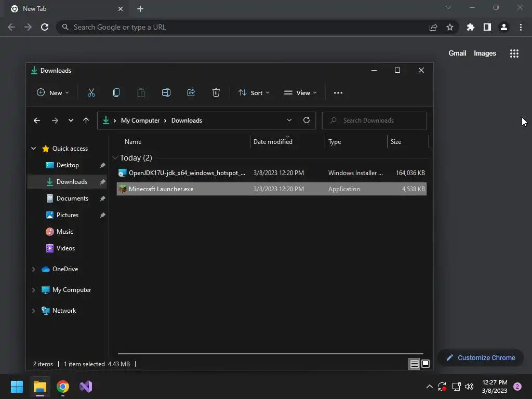Open Visual Studio from the taskbar

pyautogui.click(x=86, y=387)
